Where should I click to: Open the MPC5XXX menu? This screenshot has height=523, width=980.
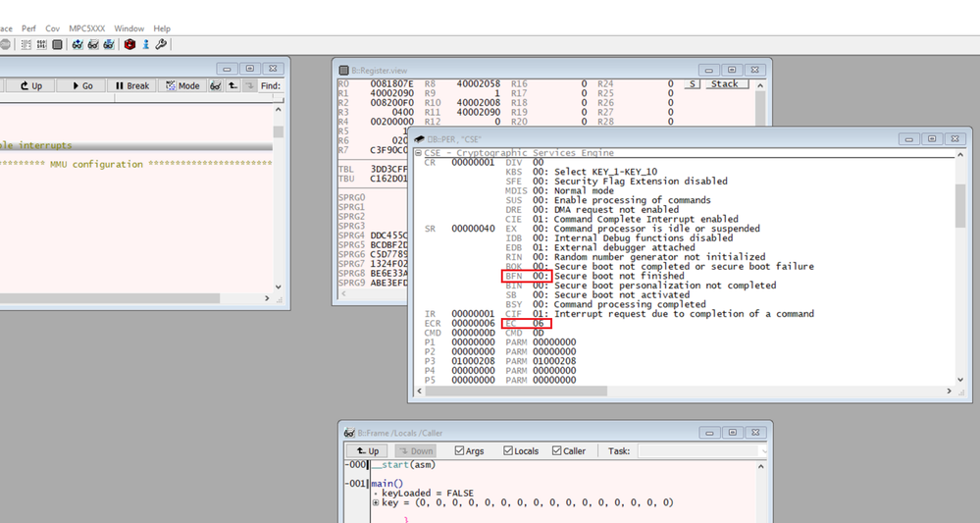(87, 28)
